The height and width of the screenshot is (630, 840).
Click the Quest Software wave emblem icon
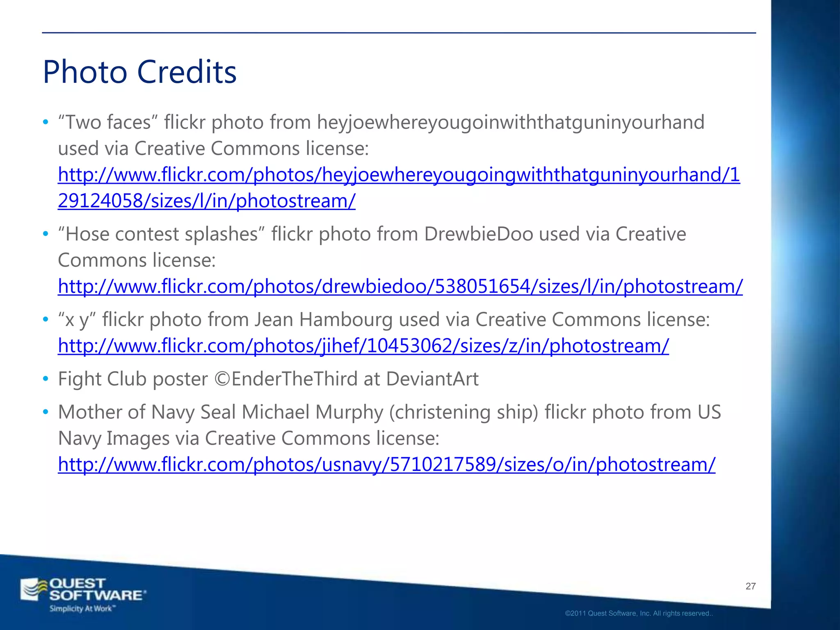(34, 589)
